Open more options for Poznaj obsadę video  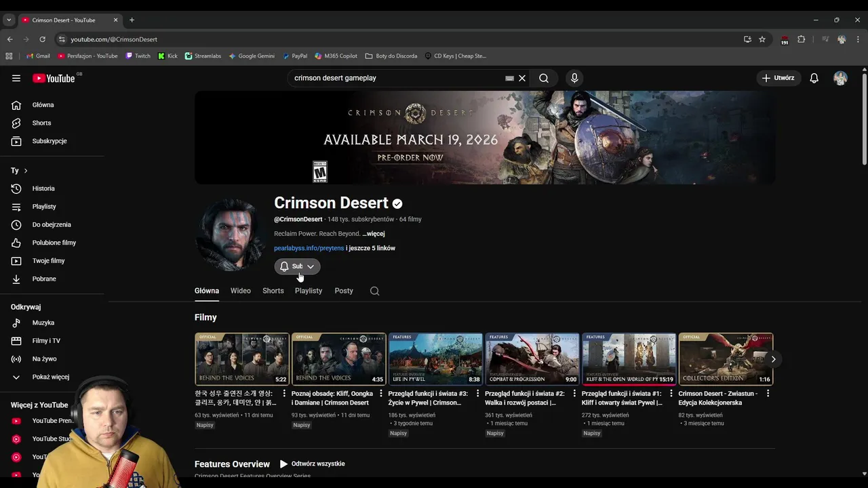381,394
